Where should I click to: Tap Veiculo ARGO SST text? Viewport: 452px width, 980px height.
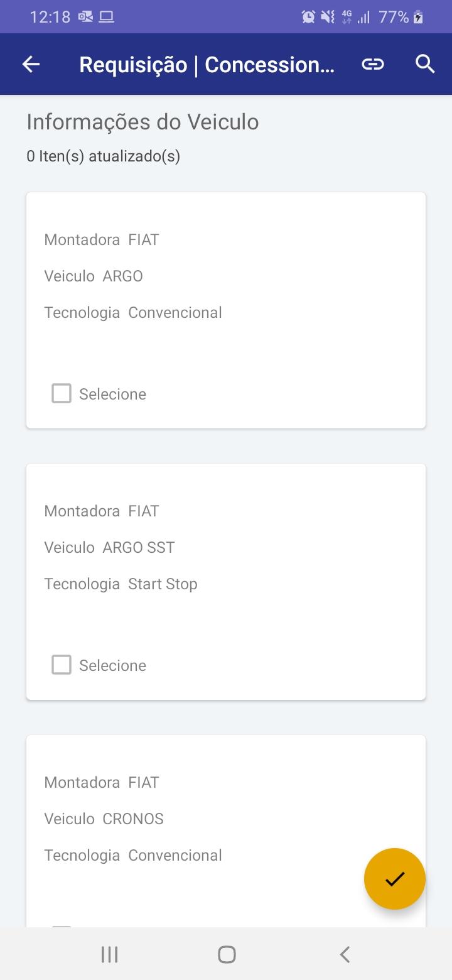pyautogui.click(x=109, y=547)
